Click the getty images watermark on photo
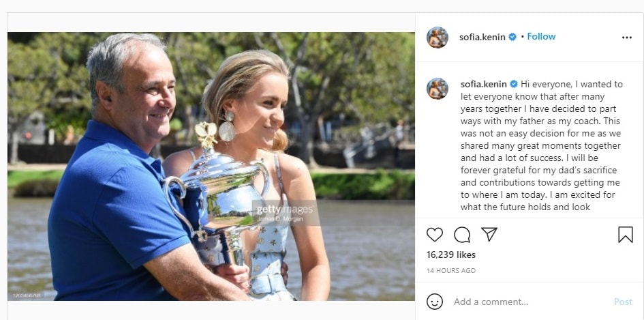This screenshot has height=320, width=644. [286, 213]
